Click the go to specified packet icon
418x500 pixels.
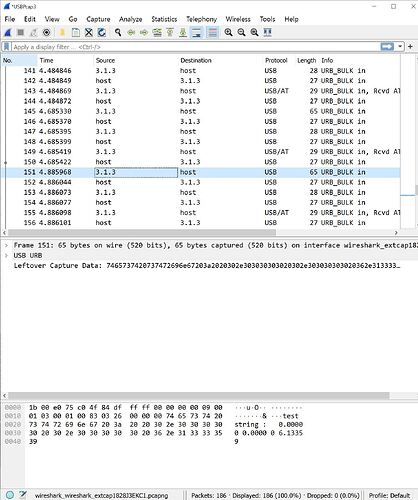click(157, 32)
